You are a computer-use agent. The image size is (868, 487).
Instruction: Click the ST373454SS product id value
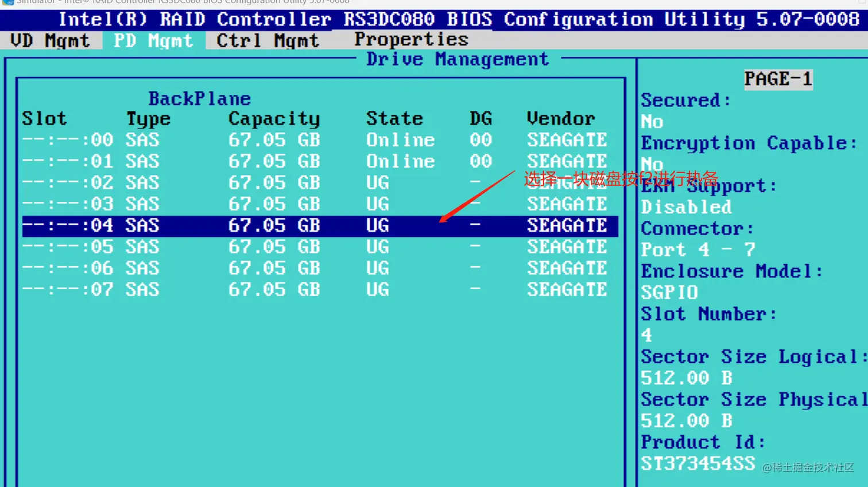coord(698,464)
